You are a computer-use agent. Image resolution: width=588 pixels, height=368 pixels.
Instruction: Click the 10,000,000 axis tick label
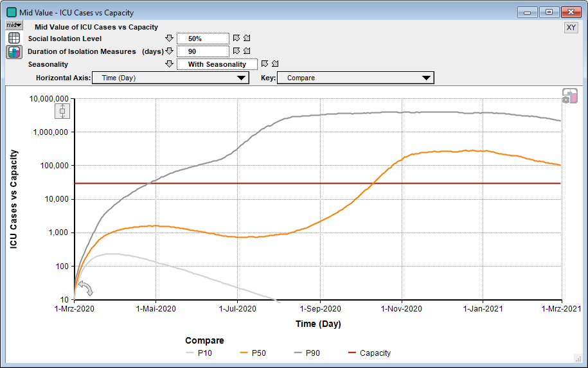click(49, 99)
